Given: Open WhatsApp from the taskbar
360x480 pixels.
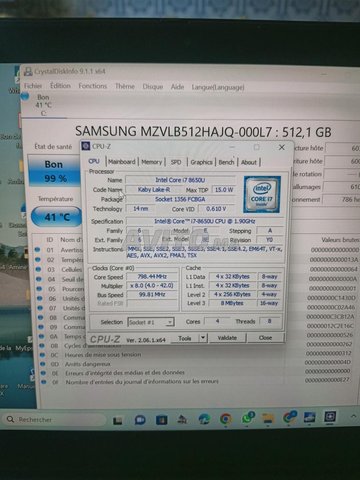Looking at the screenshot, I should (247, 418).
